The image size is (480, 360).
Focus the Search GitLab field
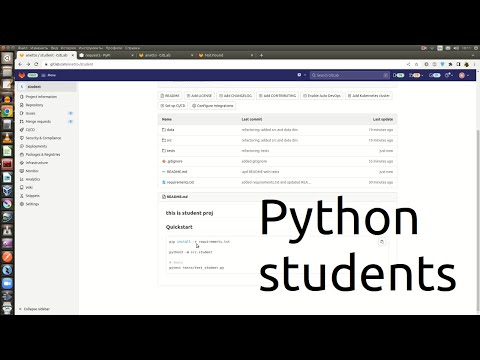349,75
